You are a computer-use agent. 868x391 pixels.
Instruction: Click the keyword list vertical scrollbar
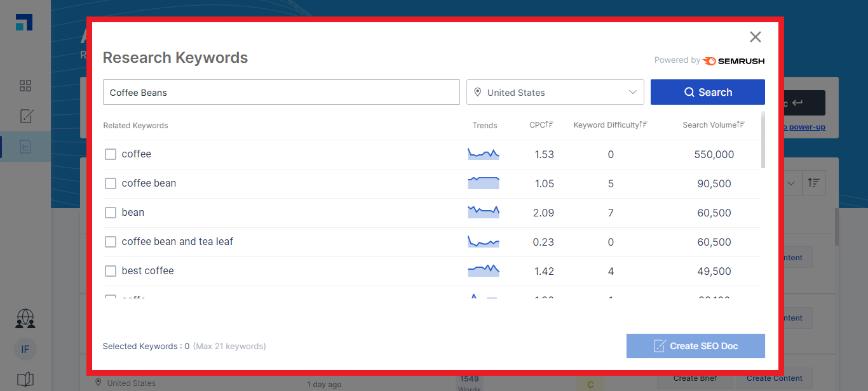pyautogui.click(x=763, y=141)
